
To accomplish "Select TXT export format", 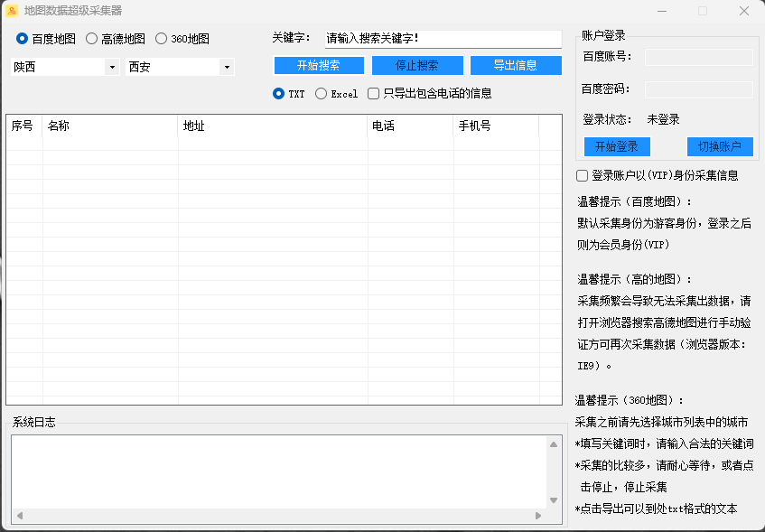I will click(279, 93).
